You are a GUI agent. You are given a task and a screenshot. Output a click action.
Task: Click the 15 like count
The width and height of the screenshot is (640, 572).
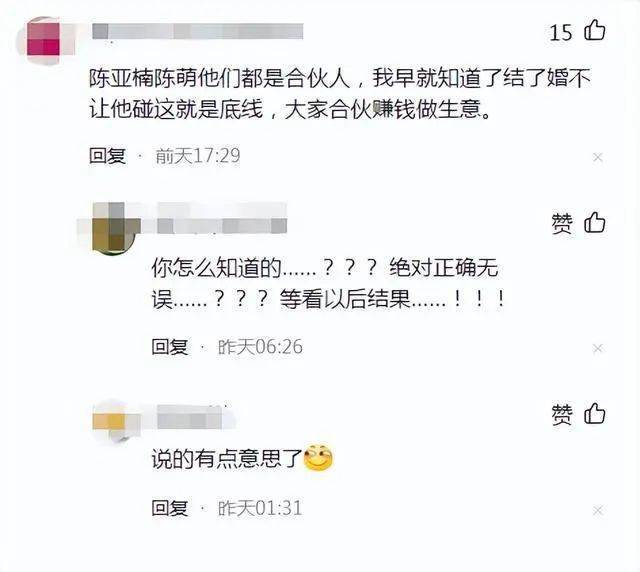[x=561, y=32]
